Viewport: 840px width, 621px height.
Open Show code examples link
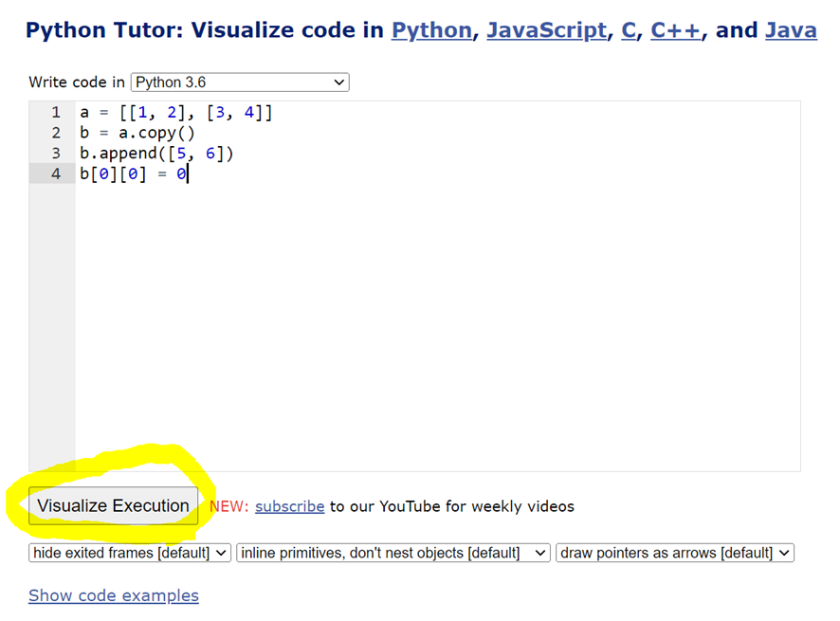click(114, 595)
